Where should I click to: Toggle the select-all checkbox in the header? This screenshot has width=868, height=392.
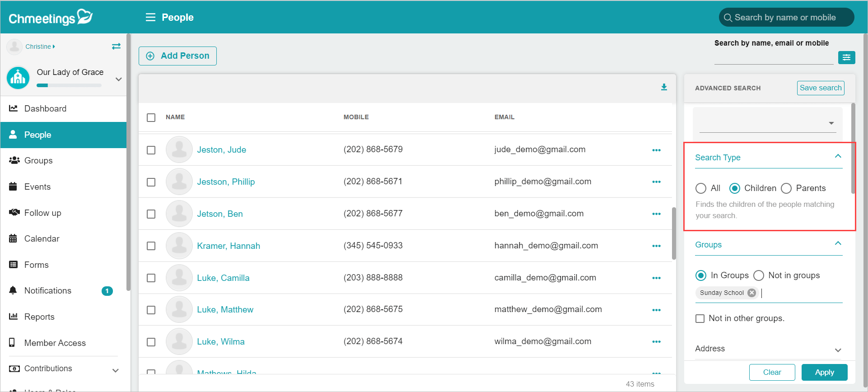point(151,117)
